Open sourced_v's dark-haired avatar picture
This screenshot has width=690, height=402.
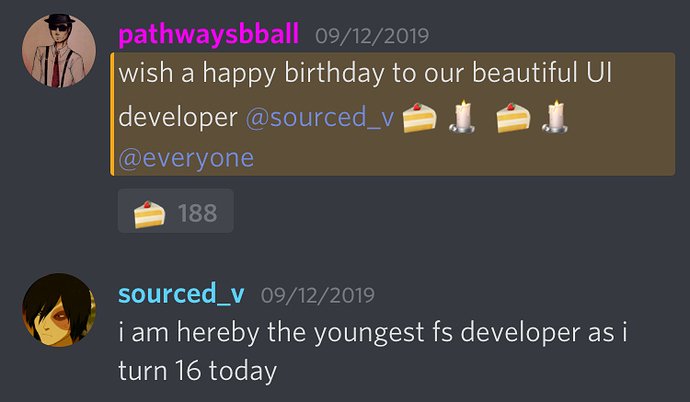coord(59,310)
